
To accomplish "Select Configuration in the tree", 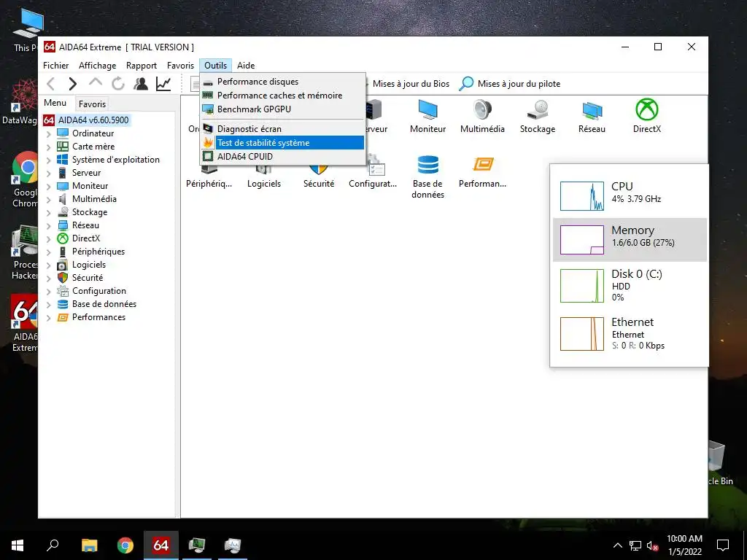I will pyautogui.click(x=98, y=291).
